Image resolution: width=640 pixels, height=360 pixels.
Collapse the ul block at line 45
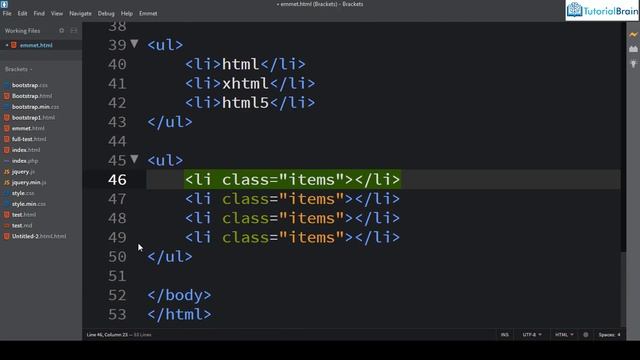pos(134,159)
